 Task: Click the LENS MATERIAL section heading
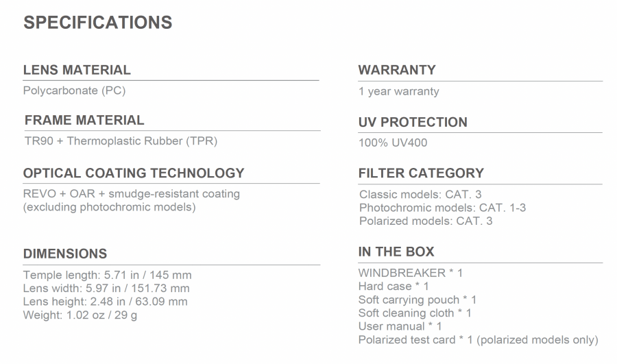(77, 70)
